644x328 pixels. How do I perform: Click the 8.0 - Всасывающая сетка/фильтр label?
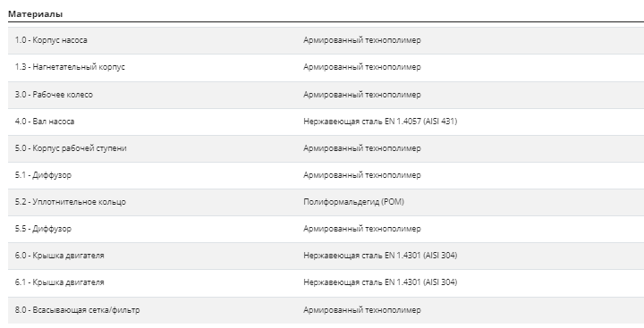77,310
